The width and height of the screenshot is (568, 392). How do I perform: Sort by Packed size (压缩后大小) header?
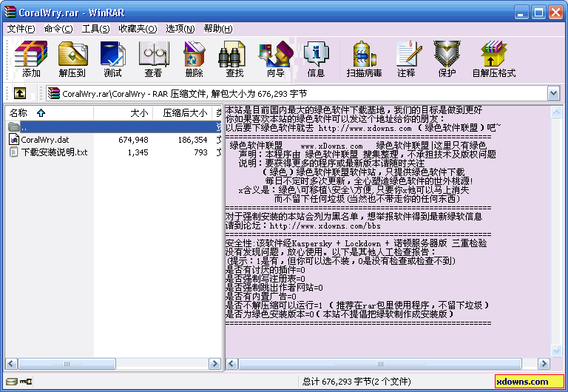tap(183, 113)
